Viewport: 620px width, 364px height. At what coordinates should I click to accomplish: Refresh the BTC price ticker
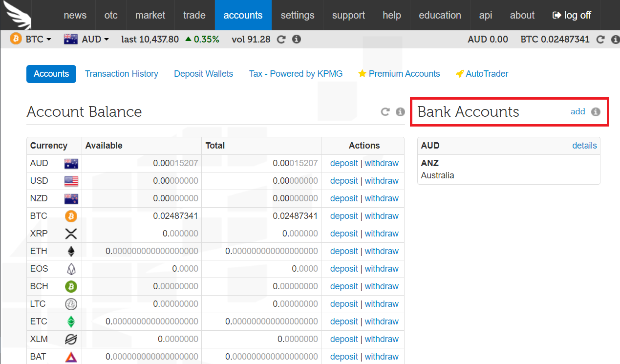(x=280, y=40)
